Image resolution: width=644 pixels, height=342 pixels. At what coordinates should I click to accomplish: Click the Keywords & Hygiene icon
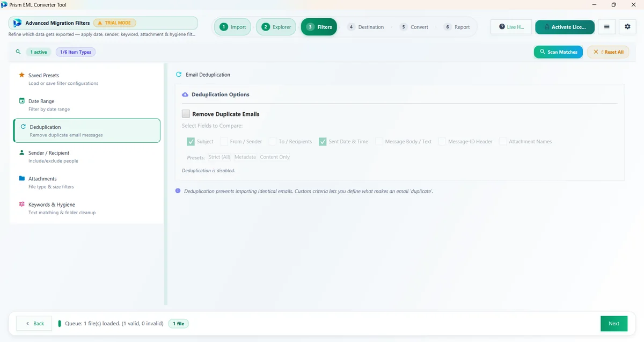coord(22,205)
